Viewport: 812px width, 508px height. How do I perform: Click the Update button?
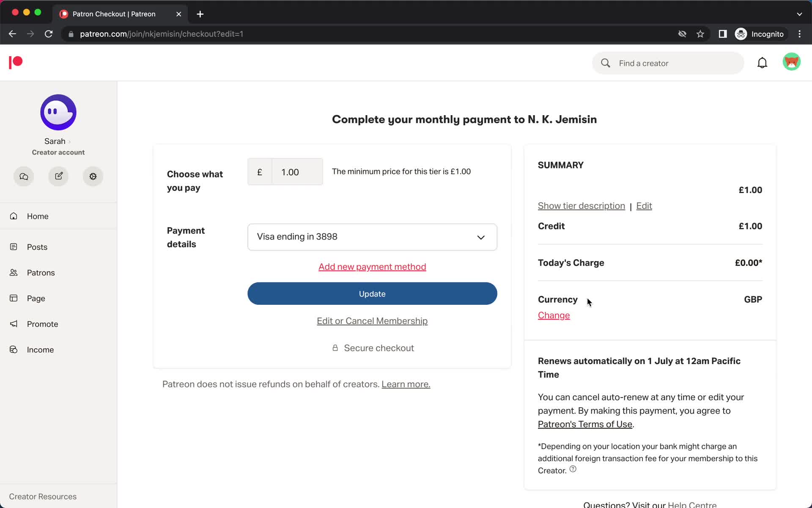pos(372,293)
